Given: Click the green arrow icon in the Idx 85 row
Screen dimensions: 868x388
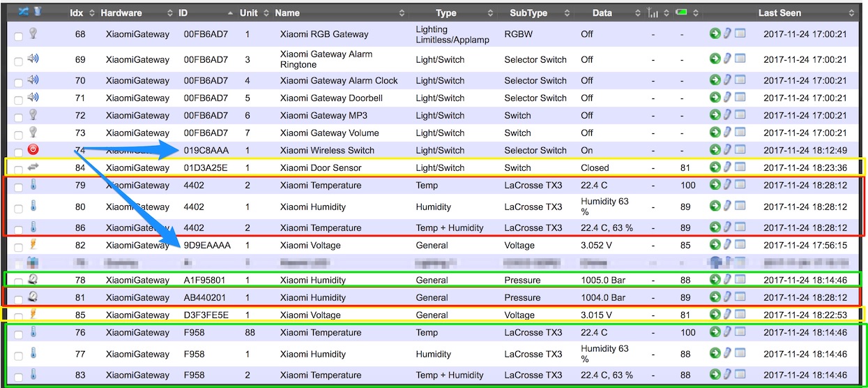Looking at the screenshot, I should coord(715,315).
